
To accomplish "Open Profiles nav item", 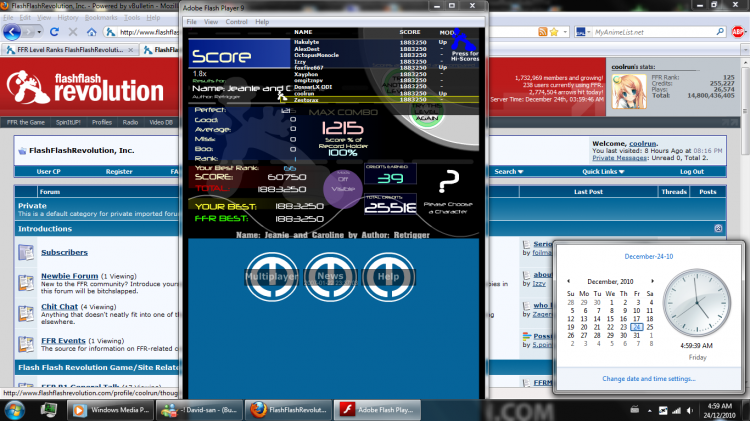I will 102,122.
